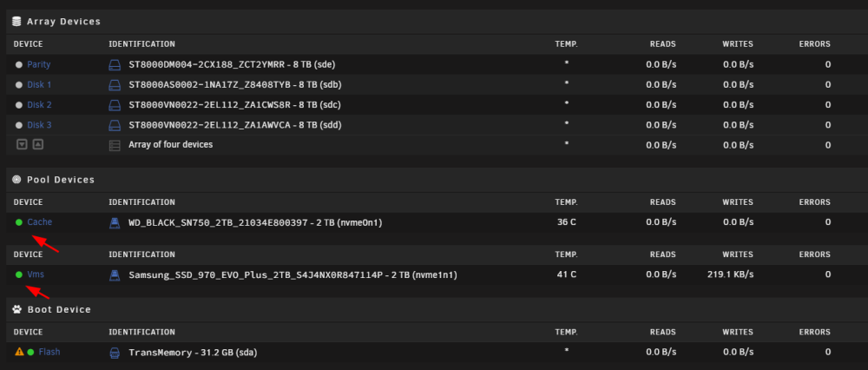Screen dimensions: 868x370
Task: Click the Disk 3 drive icon
Action: click(114, 125)
